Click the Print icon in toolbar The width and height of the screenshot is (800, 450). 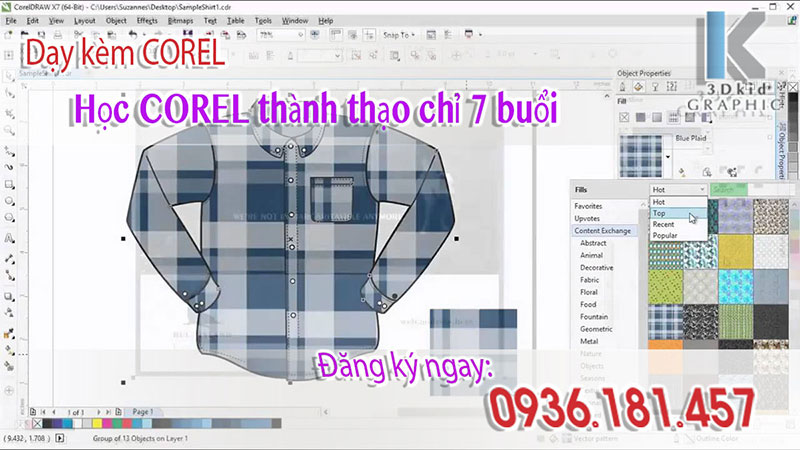[58, 35]
